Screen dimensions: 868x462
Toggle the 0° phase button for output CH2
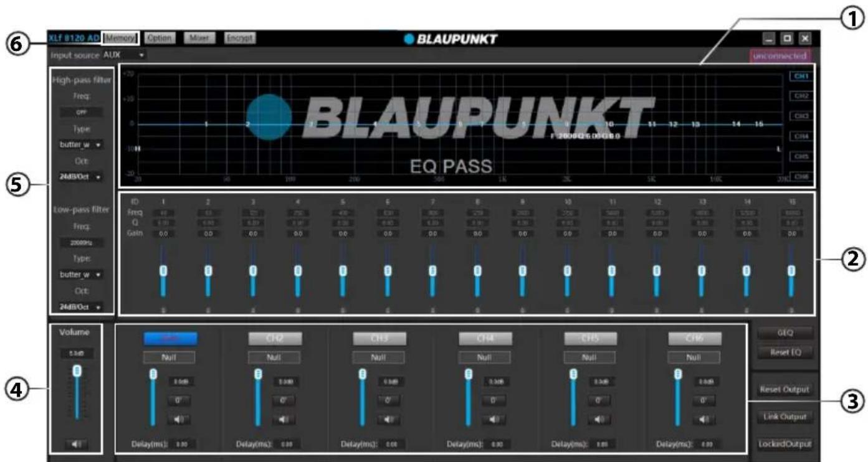point(285,400)
